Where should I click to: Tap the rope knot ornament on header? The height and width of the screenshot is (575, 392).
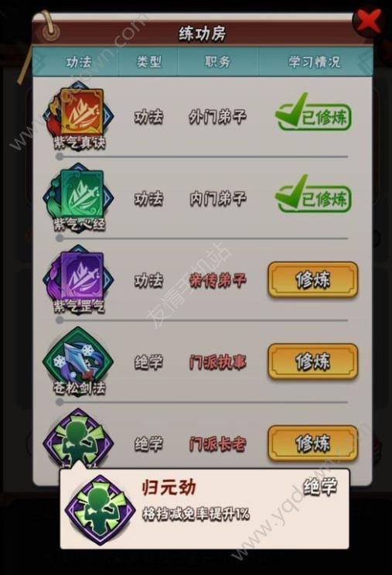49,33
